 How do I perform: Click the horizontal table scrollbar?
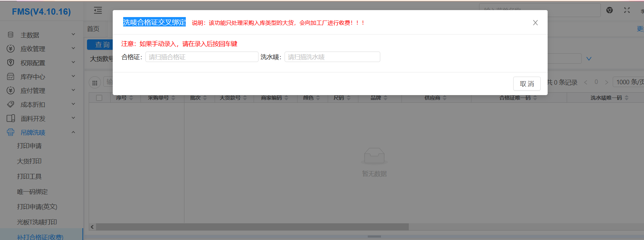252,227
